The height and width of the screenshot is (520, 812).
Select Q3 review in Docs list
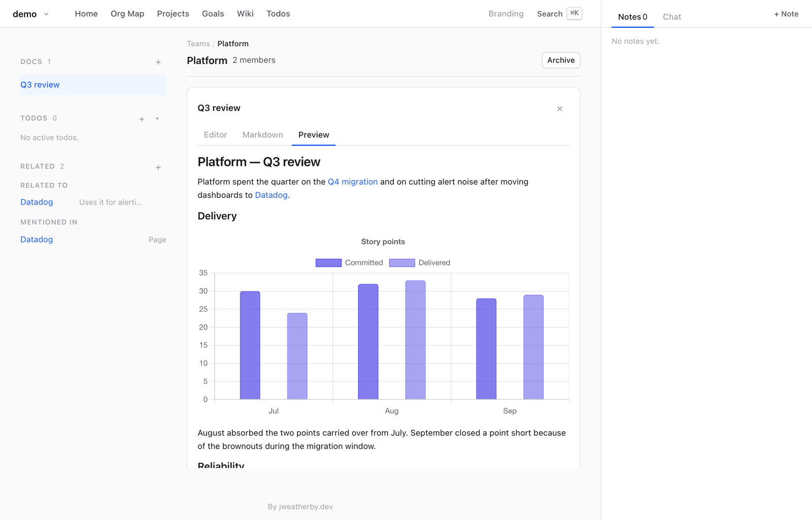[x=93, y=85]
